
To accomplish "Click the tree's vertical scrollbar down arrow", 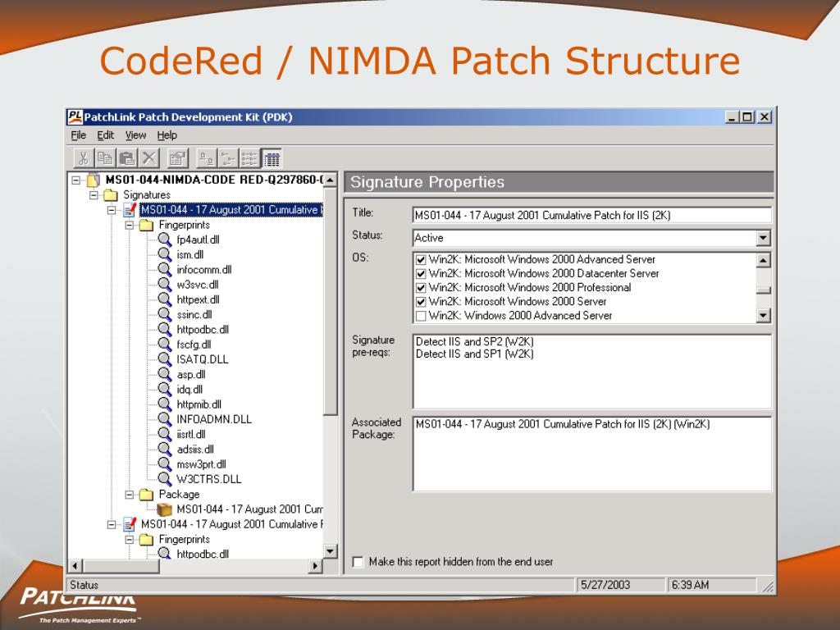I will click(x=330, y=550).
